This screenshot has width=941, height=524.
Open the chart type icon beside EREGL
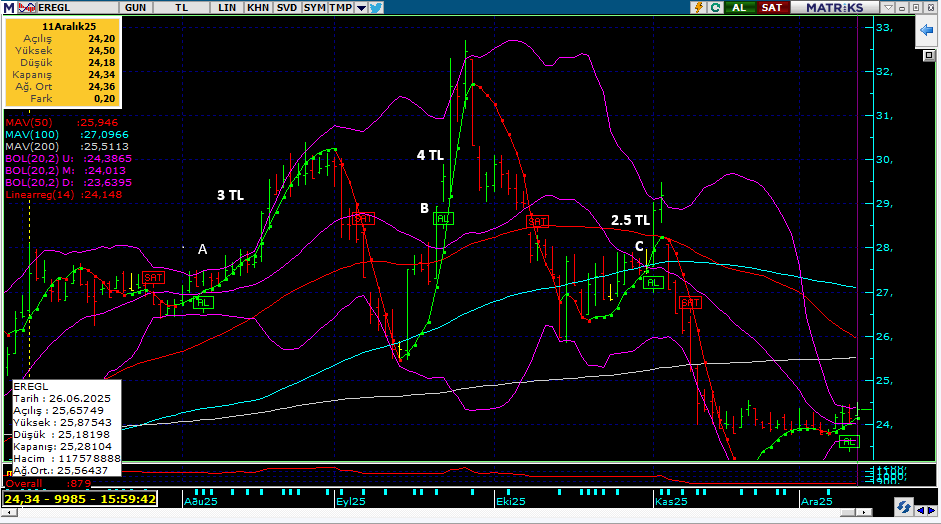[x=25, y=7]
